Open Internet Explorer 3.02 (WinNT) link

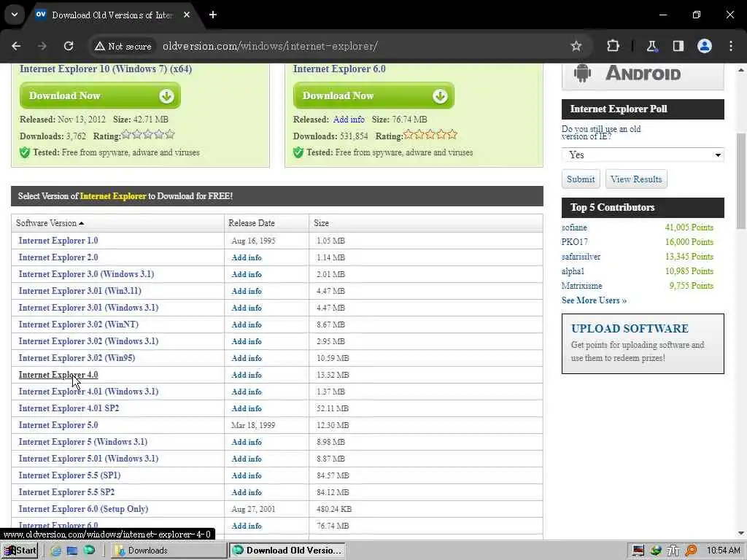(79, 324)
